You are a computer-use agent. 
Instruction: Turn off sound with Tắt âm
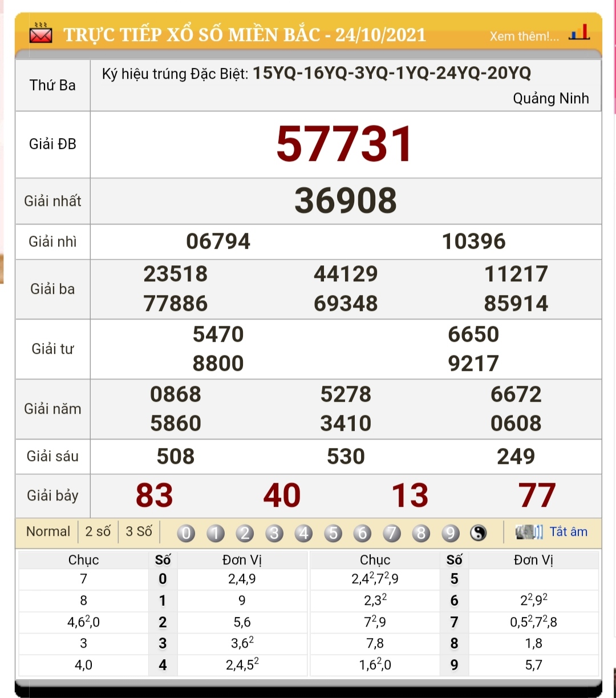[568, 532]
